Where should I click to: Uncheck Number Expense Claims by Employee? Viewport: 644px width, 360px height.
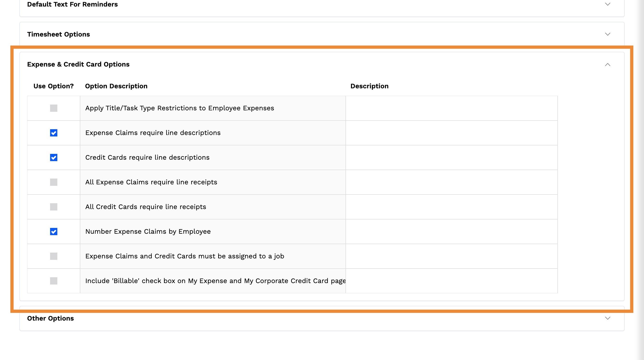(53, 232)
